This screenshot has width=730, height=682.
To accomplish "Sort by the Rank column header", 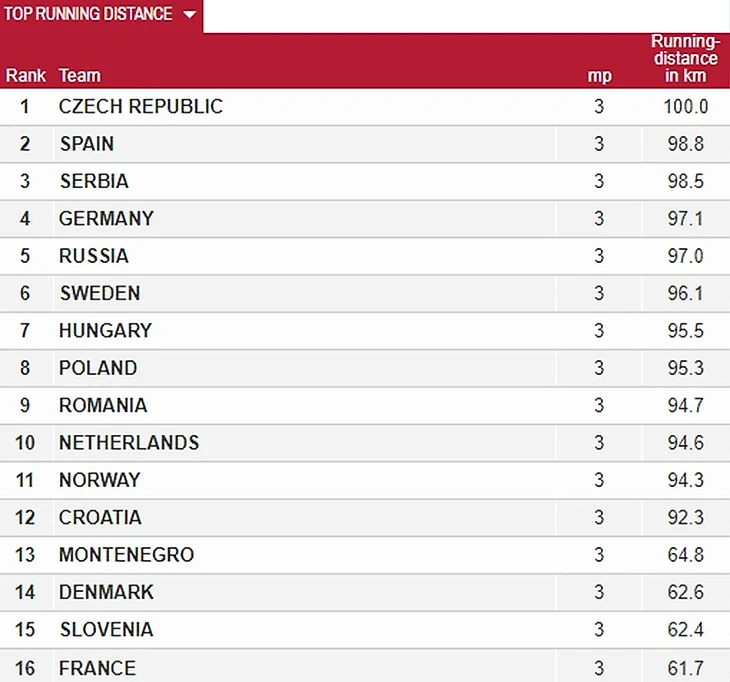I will [x=26, y=75].
